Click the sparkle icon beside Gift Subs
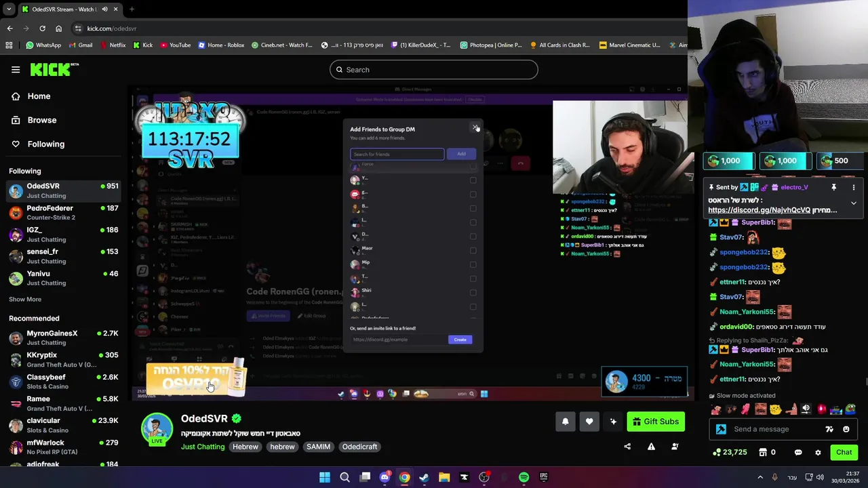Screen dimensions: 868x488 pyautogui.click(x=613, y=422)
